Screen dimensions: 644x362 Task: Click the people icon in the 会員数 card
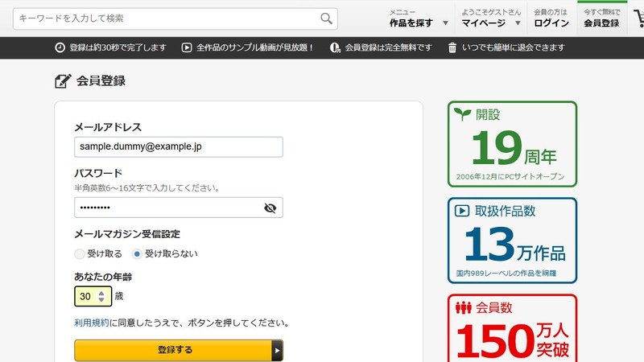464,307
